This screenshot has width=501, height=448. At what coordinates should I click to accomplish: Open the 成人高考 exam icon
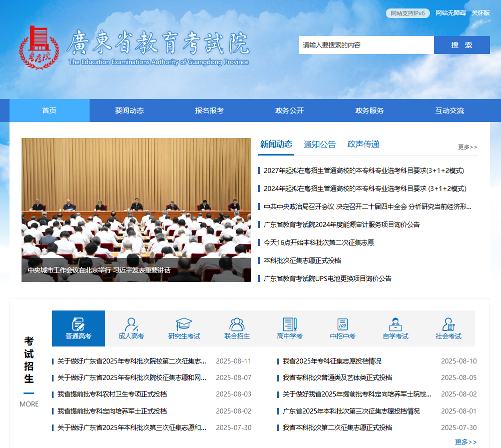[131, 324]
